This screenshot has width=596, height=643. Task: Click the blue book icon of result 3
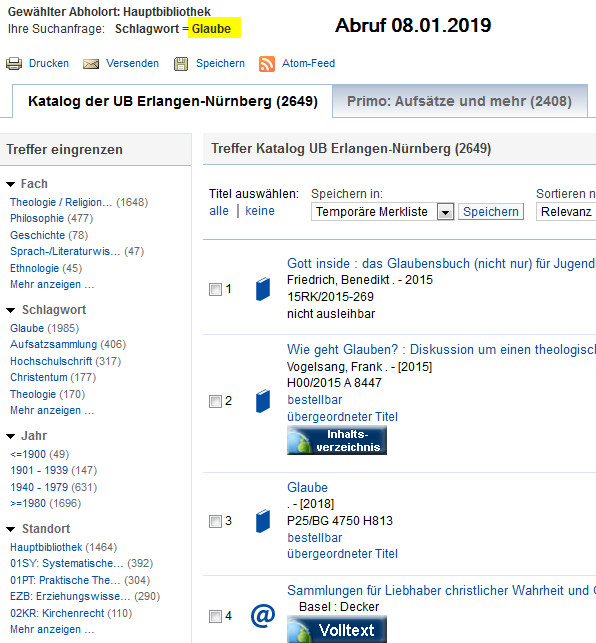point(263,521)
